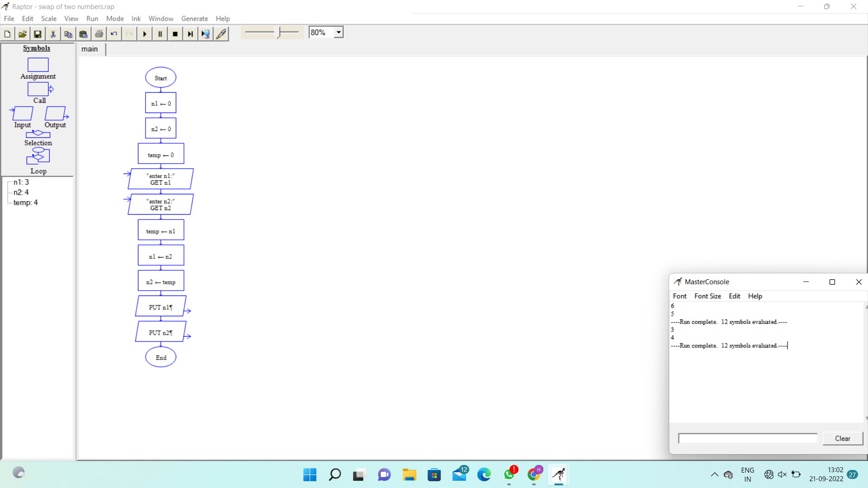Click the Save floppy disk icon
This screenshot has width=868, height=488.
[x=38, y=34]
